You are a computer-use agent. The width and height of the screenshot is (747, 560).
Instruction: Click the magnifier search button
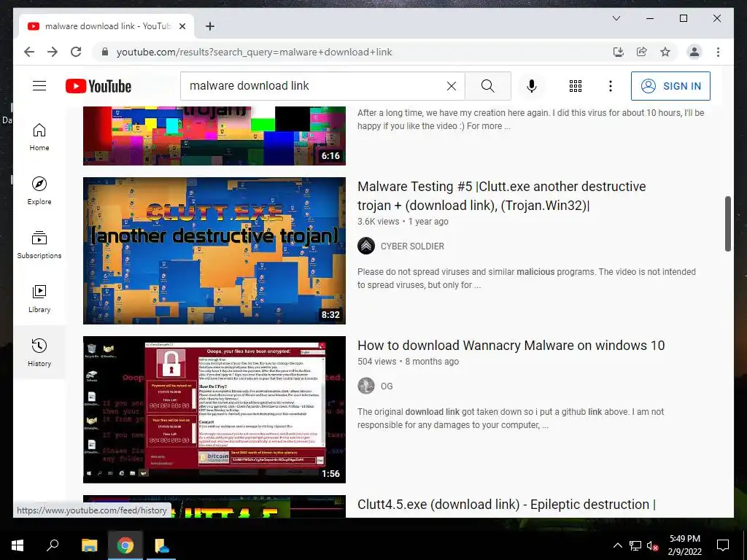coord(488,86)
